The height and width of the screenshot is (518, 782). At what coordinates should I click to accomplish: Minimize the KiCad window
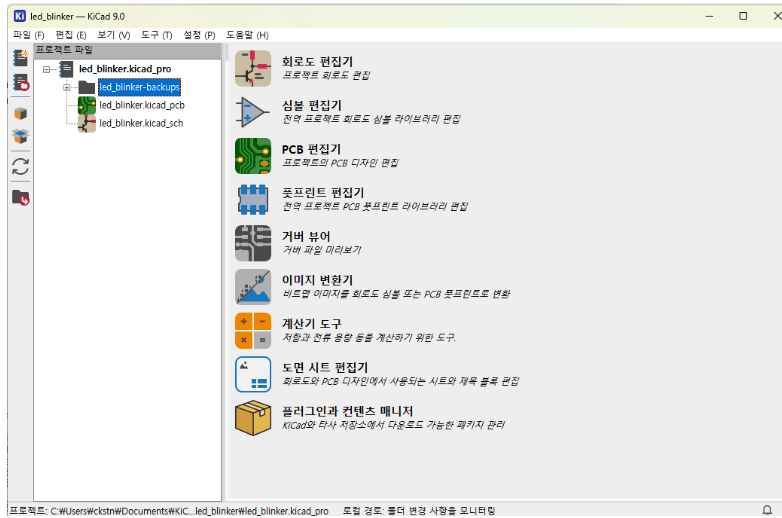point(709,16)
